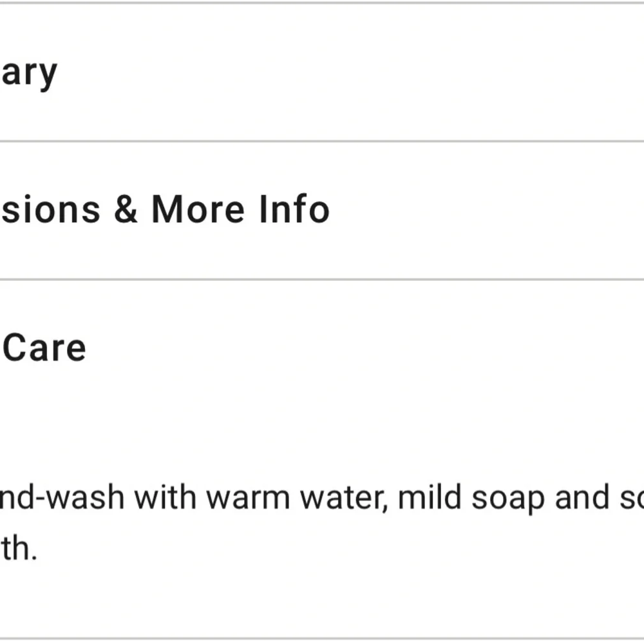Click the ampersand in the More Info heading
This screenshot has height=644, width=644.
point(126,209)
